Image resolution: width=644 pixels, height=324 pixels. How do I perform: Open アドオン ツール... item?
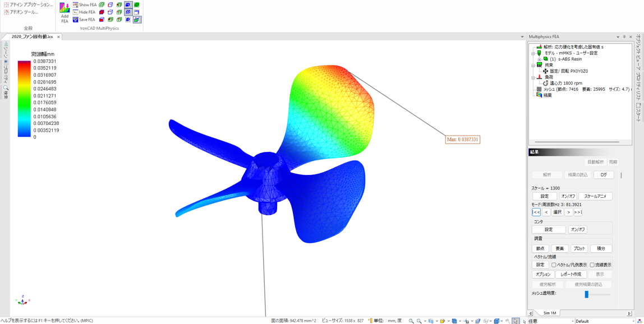21,12
